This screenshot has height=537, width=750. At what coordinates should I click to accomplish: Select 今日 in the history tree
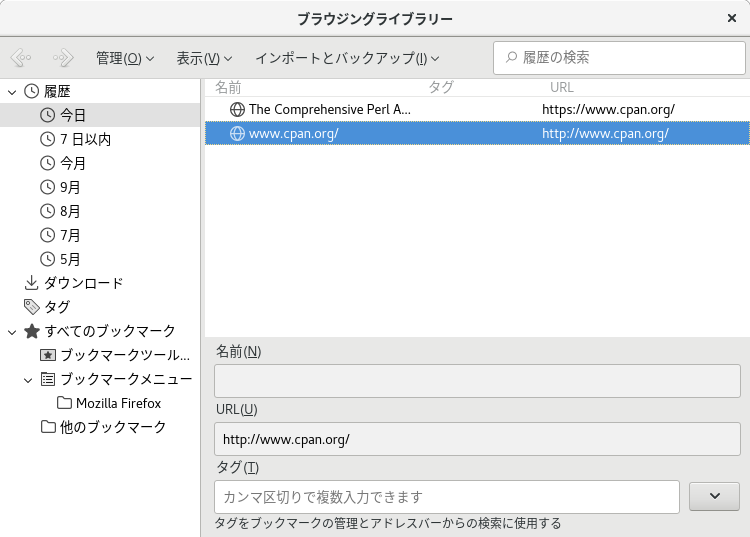point(100,115)
